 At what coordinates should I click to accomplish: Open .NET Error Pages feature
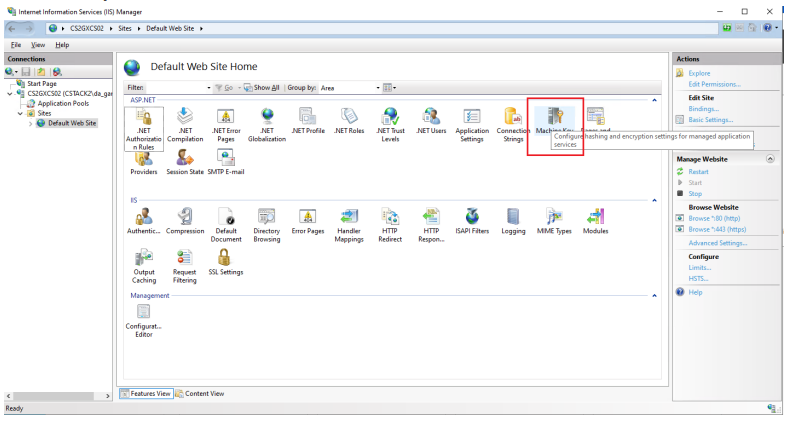(x=226, y=125)
